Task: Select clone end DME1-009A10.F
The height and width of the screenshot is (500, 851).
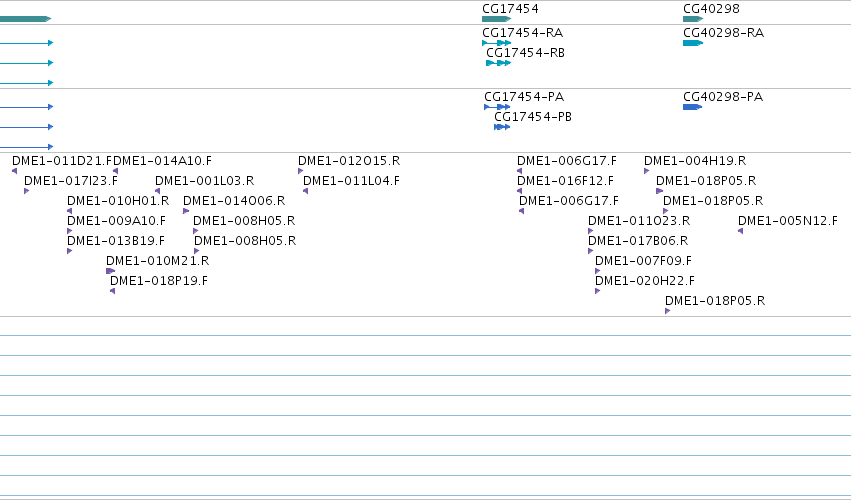Action: coord(116,221)
